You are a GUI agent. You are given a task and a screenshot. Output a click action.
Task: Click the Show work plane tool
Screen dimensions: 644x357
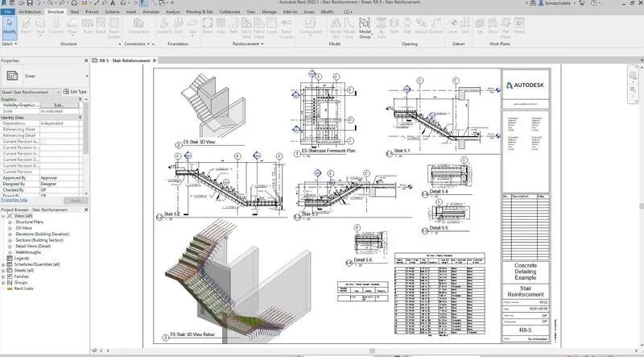point(493,26)
